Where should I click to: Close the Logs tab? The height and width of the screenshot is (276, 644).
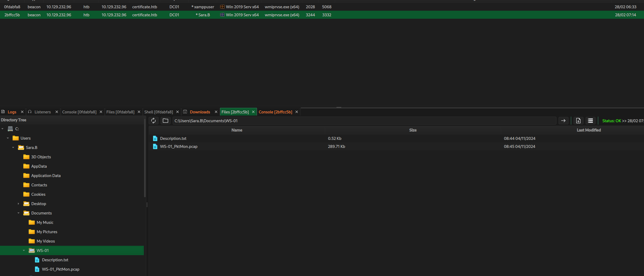click(22, 112)
